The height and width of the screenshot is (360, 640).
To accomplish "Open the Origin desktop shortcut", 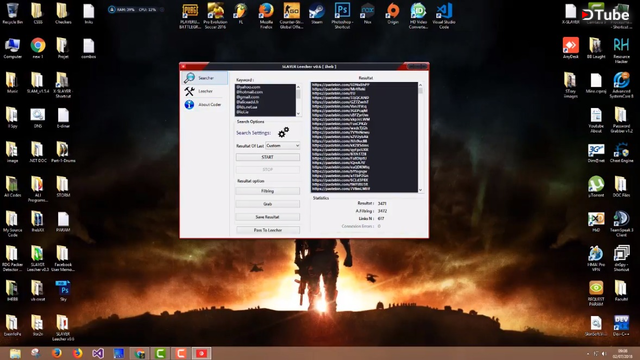I will click(393, 14).
